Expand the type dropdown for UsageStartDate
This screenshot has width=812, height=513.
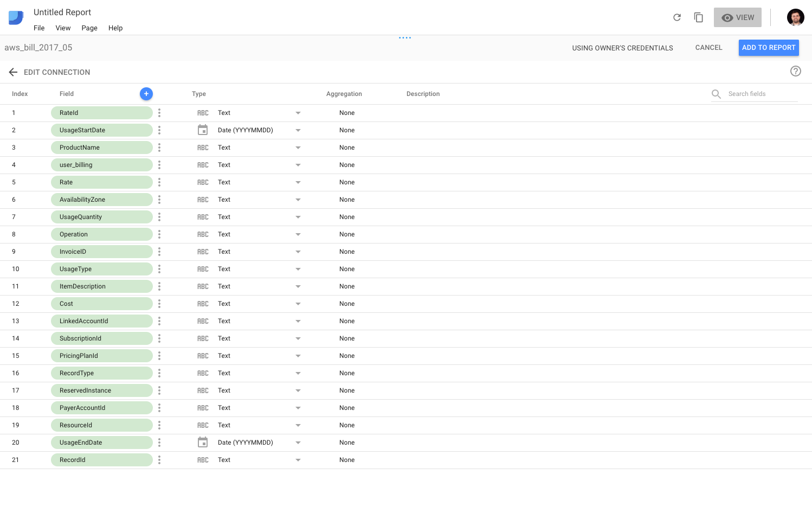tap(298, 130)
